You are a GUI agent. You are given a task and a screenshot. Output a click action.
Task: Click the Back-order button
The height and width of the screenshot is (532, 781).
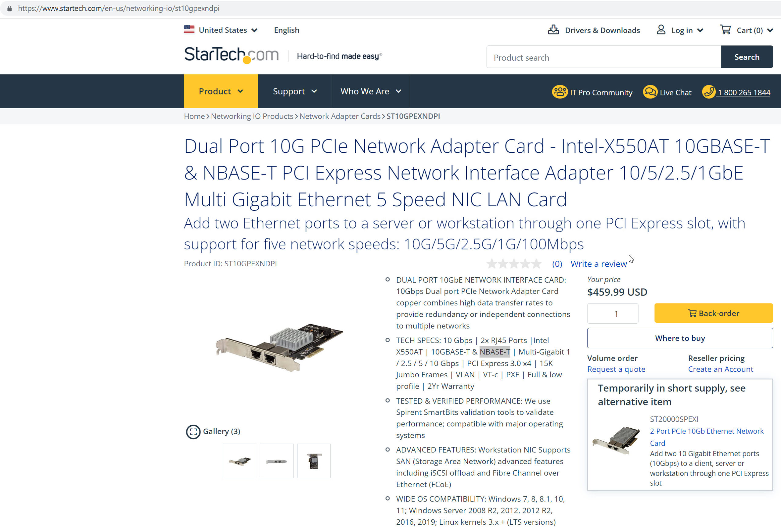tap(714, 313)
